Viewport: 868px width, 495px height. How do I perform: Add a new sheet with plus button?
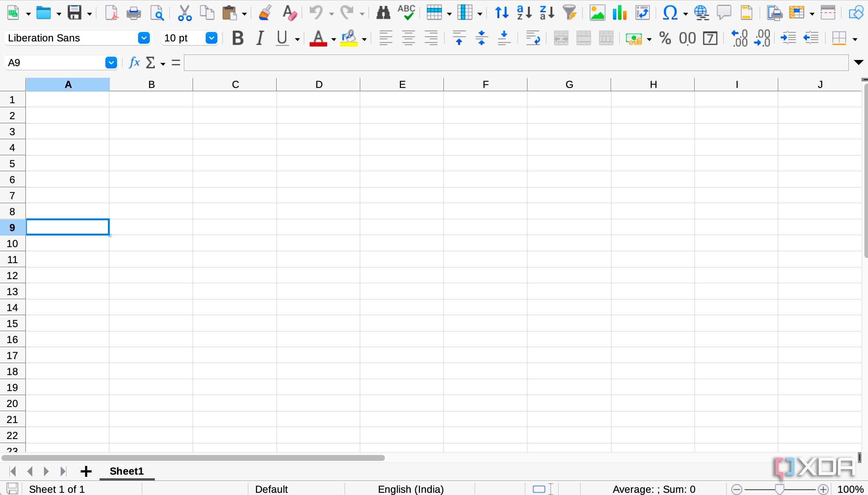[86, 471]
